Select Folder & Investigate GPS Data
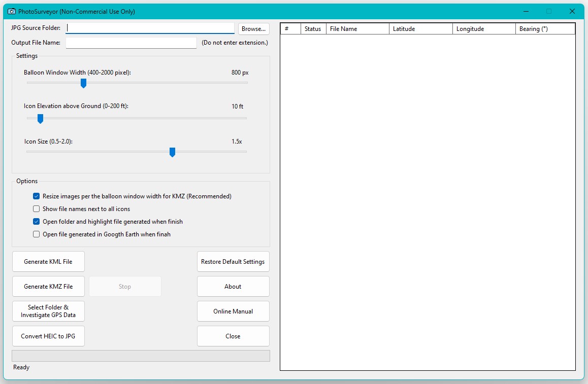 click(x=48, y=311)
